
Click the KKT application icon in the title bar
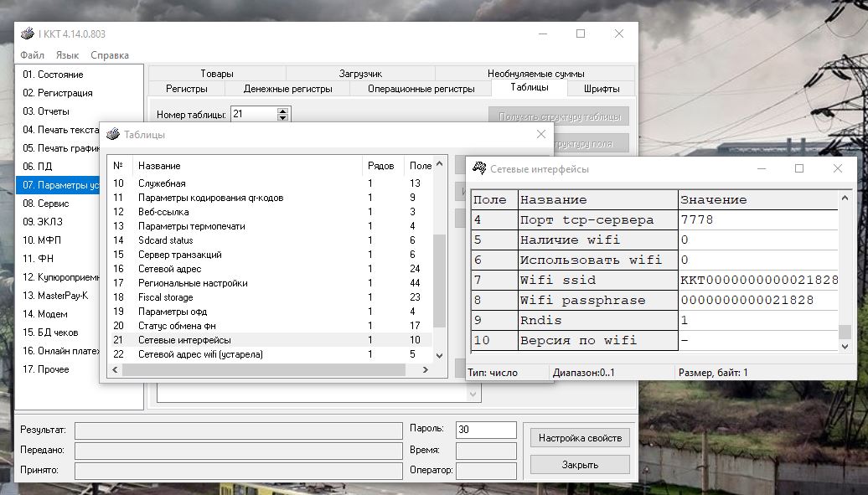[x=27, y=34]
